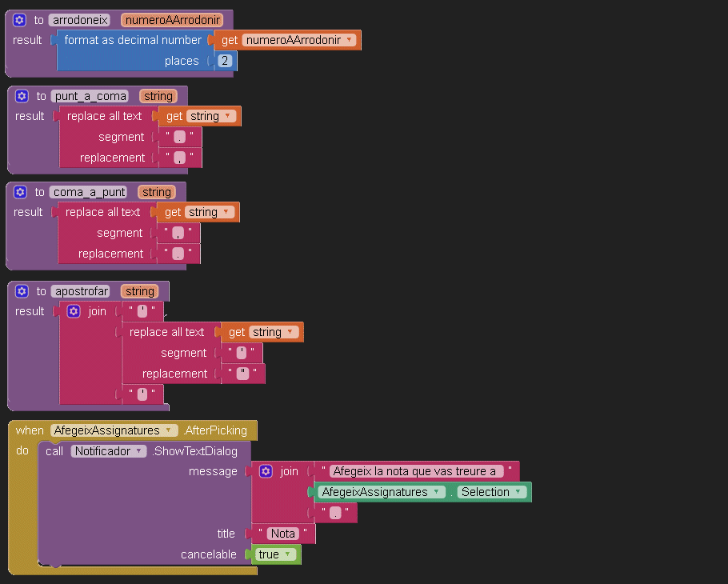Image resolution: width=728 pixels, height=584 pixels.
Task: Edit the Nota title text field
Action: click(282, 534)
